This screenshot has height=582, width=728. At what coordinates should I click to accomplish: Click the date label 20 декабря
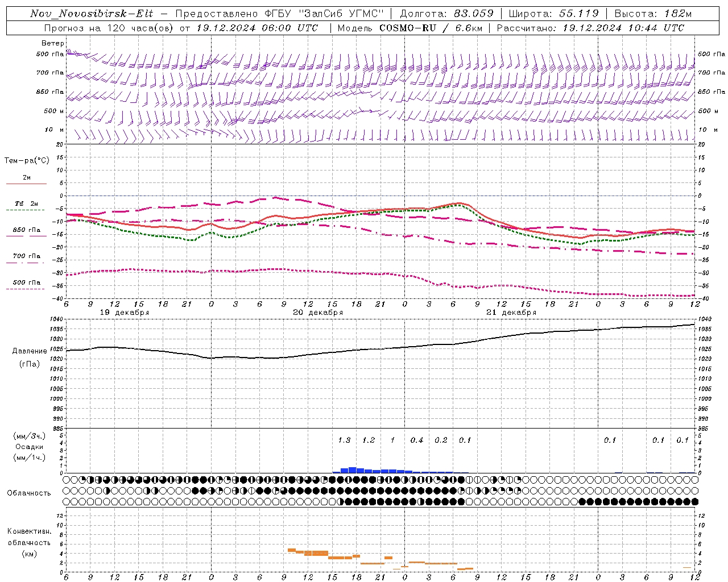click(318, 313)
